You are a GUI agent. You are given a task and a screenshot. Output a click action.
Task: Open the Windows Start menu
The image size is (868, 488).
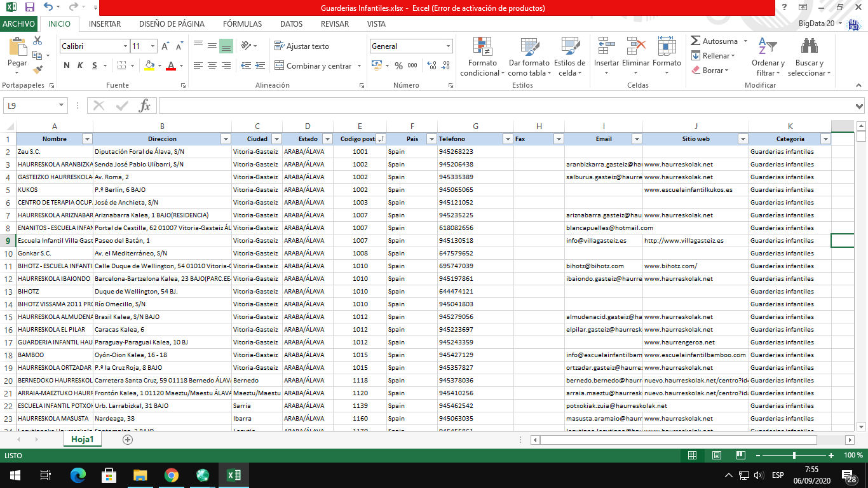pyautogui.click(x=15, y=475)
